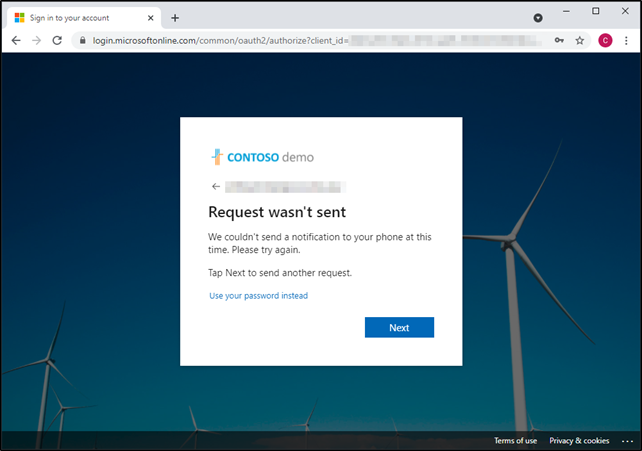Open the Chrome three-dot menu
Screen dimensions: 642x451
click(x=627, y=40)
